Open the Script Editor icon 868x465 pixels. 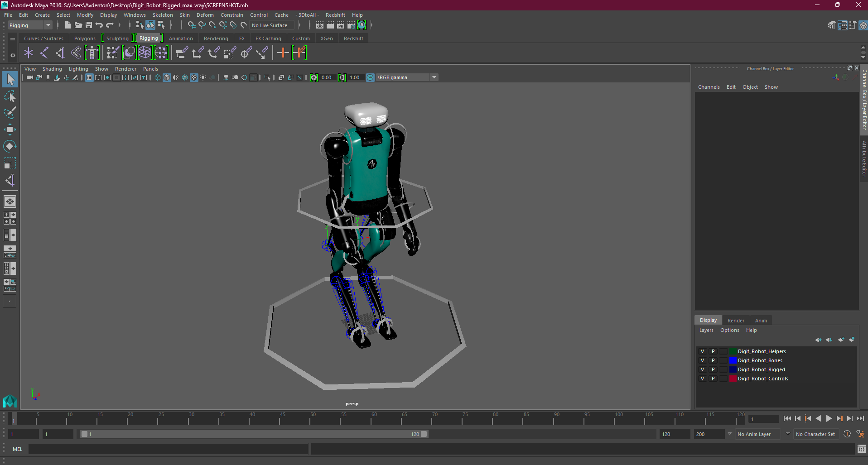click(861, 449)
